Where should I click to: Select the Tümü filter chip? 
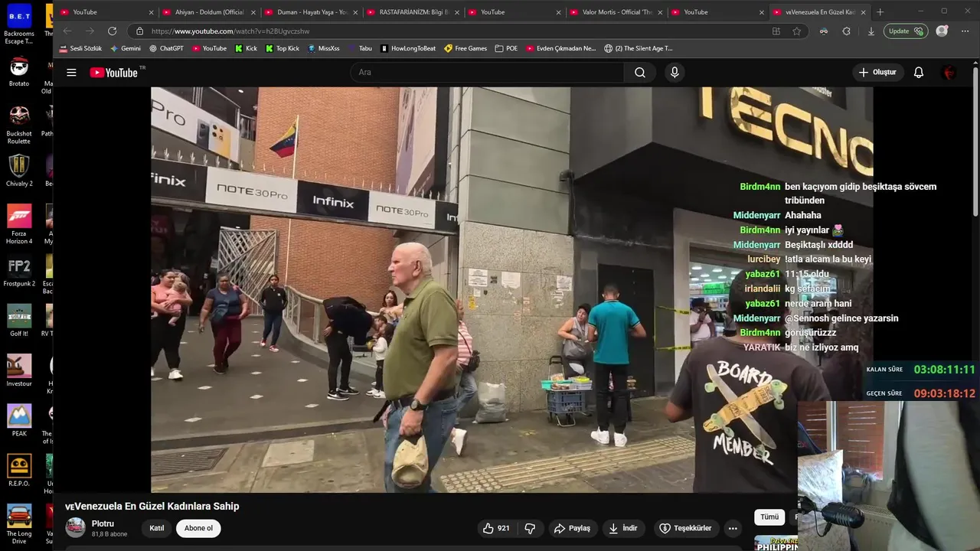[769, 517]
